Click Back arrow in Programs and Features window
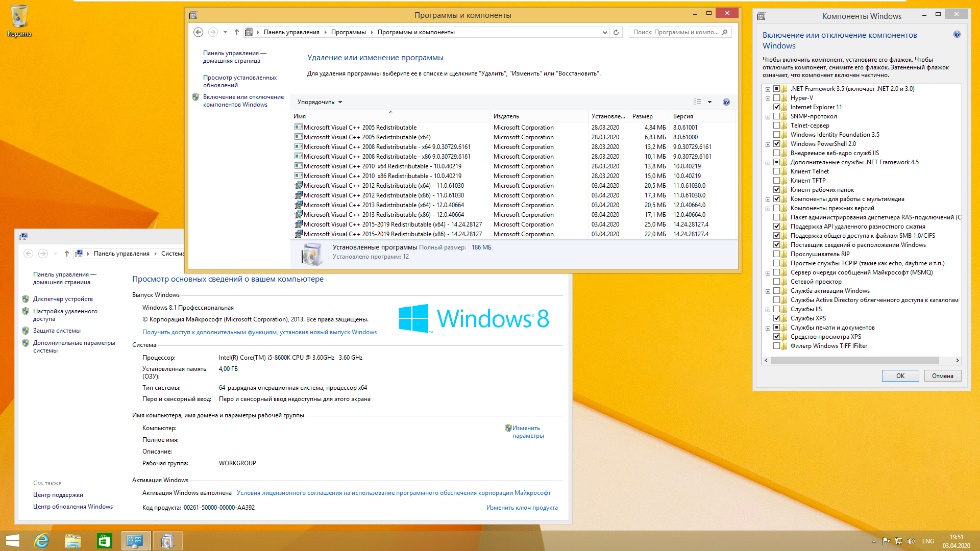The height and width of the screenshot is (551, 980). tap(199, 32)
